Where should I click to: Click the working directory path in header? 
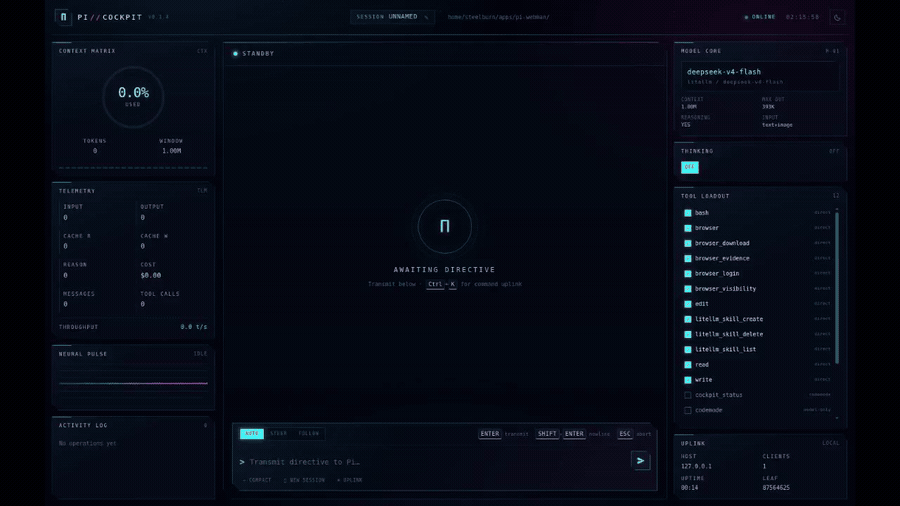[498, 17]
